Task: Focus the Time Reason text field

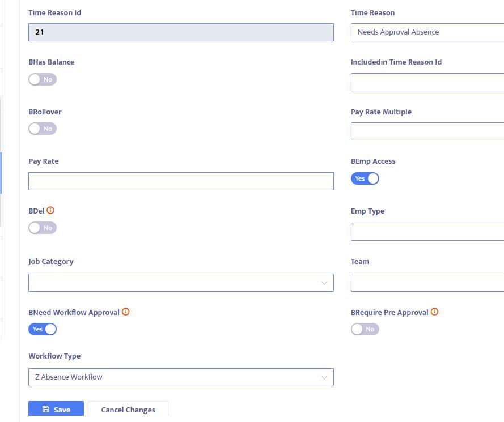Action: (427, 32)
